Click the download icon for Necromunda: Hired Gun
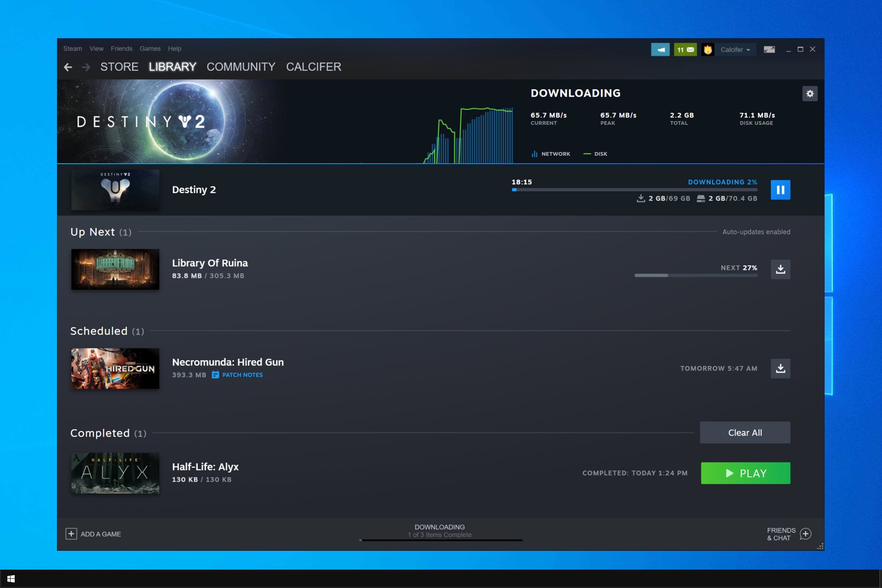Image resolution: width=882 pixels, height=588 pixels. pos(780,367)
